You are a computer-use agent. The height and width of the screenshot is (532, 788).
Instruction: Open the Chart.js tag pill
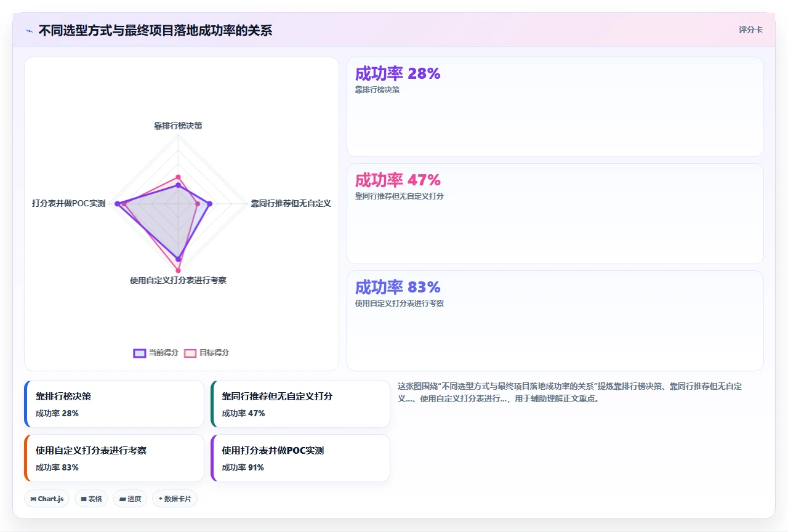click(x=47, y=499)
